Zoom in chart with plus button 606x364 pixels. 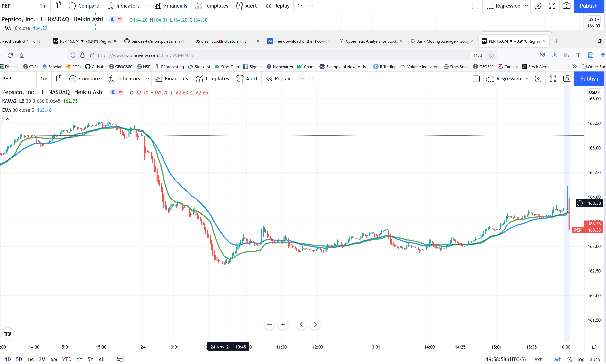(283, 324)
